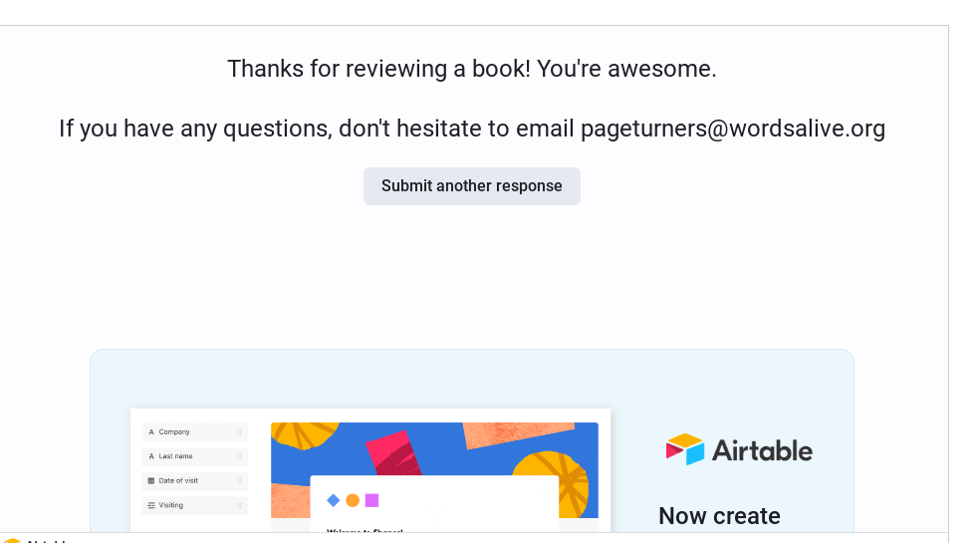The height and width of the screenshot is (543, 980).
Task: Click the purple square shape in the form preview
Action: (x=371, y=500)
